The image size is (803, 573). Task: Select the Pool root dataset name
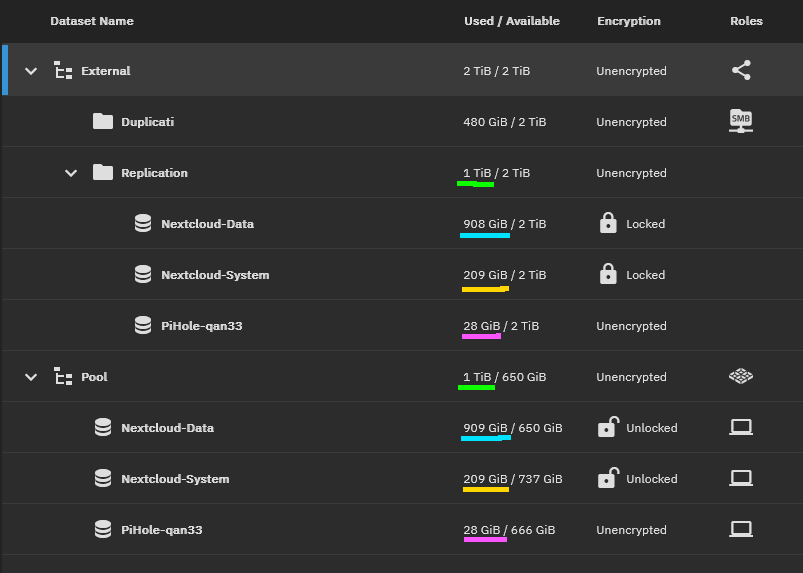(x=94, y=377)
